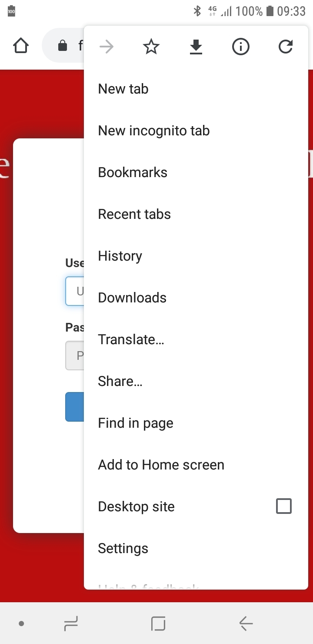
Task: Open page info via the circled i icon
Action: 241,47
